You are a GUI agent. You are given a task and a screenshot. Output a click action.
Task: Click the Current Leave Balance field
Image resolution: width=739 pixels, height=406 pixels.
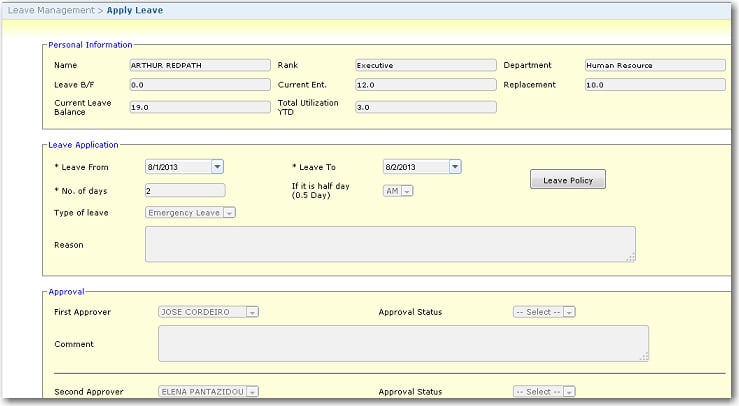coord(199,107)
